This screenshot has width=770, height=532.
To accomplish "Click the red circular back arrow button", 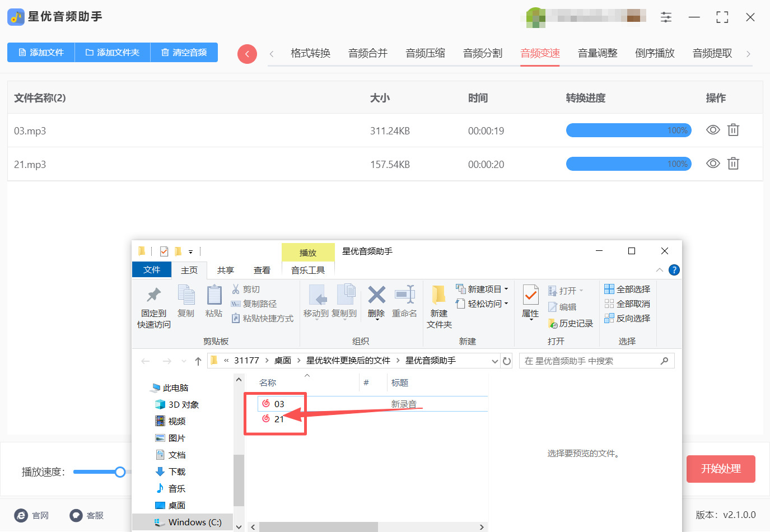I will [x=247, y=54].
